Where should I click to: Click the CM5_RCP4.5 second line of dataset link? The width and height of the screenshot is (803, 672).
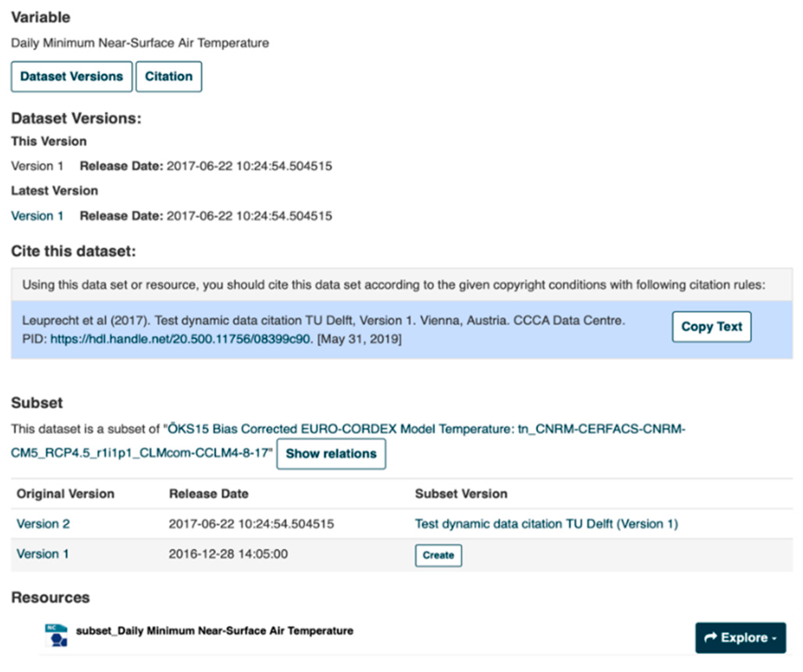[140, 453]
